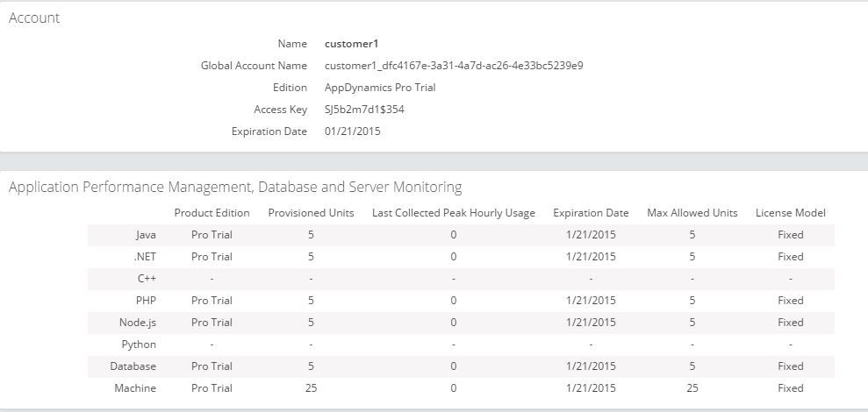Click peak hourly usage 0 in PHP row

pyautogui.click(x=454, y=301)
